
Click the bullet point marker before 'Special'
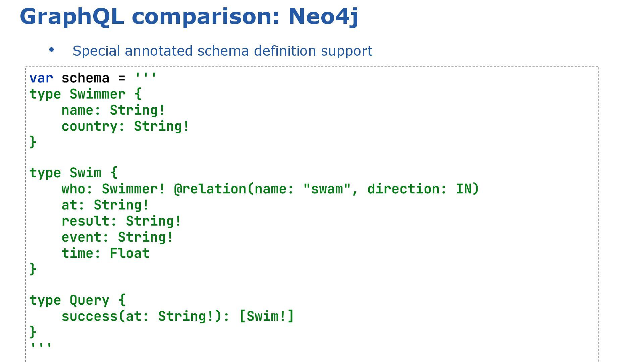coord(51,50)
